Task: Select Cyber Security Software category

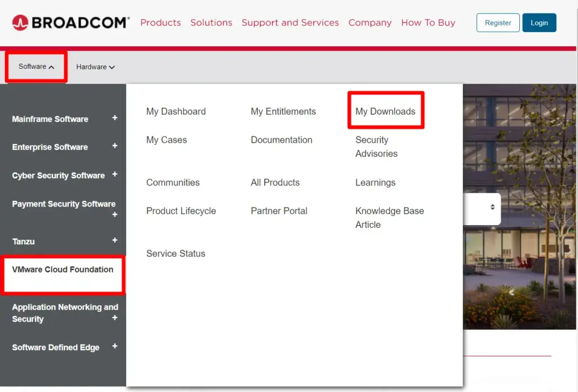Action: pyautogui.click(x=58, y=175)
